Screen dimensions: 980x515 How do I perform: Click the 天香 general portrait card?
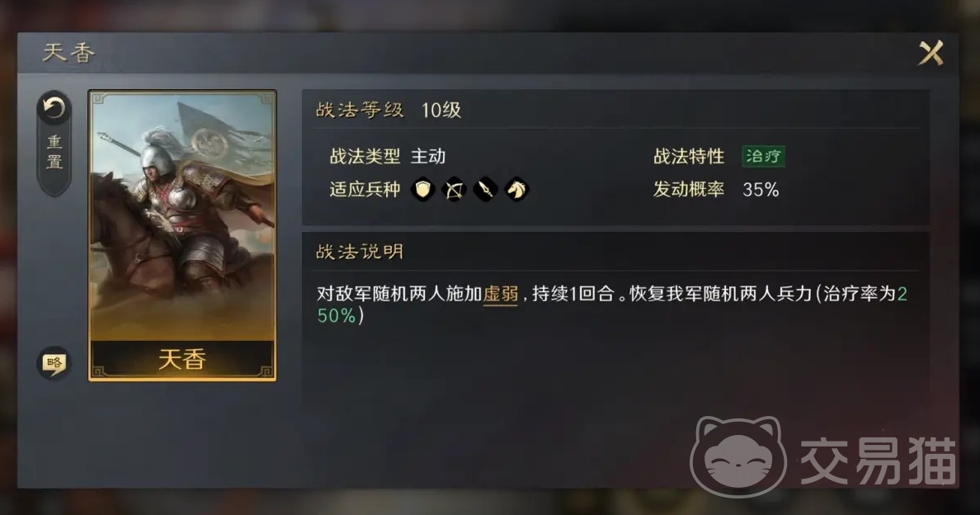click(182, 235)
